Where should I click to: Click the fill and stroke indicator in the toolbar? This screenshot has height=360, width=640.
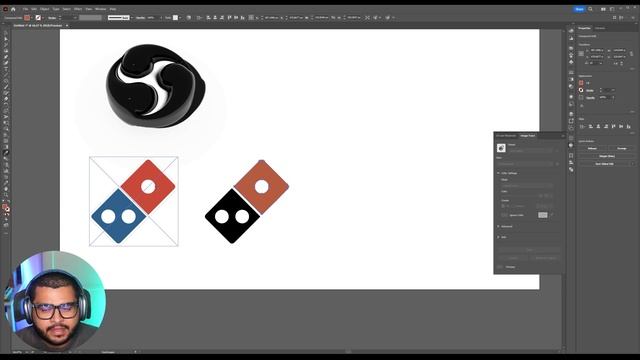pos(6,208)
